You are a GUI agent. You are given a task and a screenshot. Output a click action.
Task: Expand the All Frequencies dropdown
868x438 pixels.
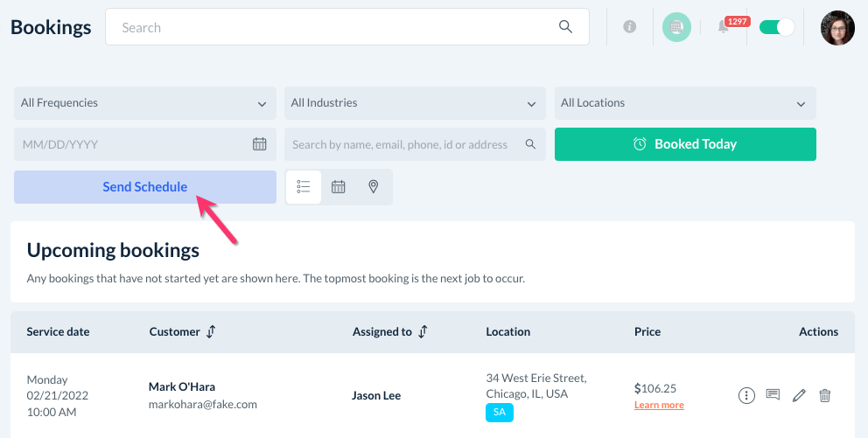click(x=145, y=103)
